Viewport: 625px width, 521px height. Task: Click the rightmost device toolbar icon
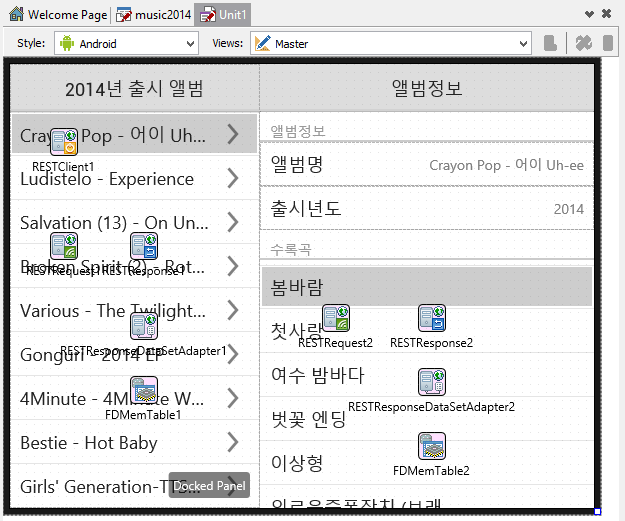point(607,43)
